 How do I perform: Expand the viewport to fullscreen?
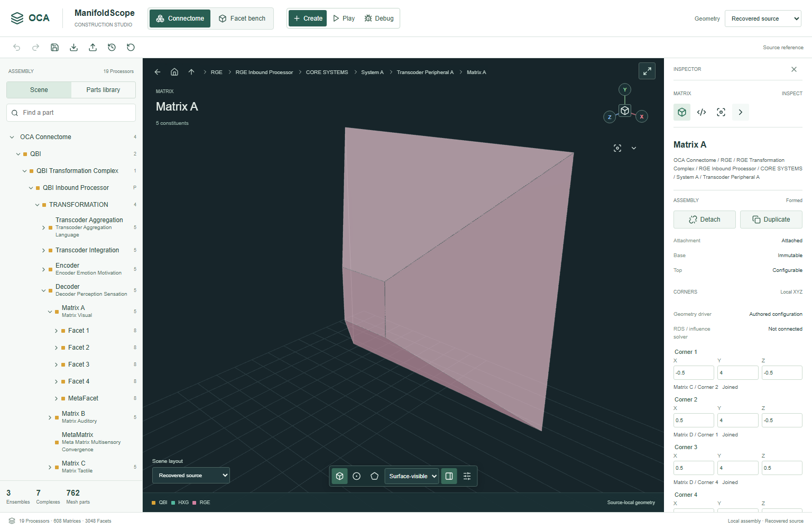coord(647,71)
